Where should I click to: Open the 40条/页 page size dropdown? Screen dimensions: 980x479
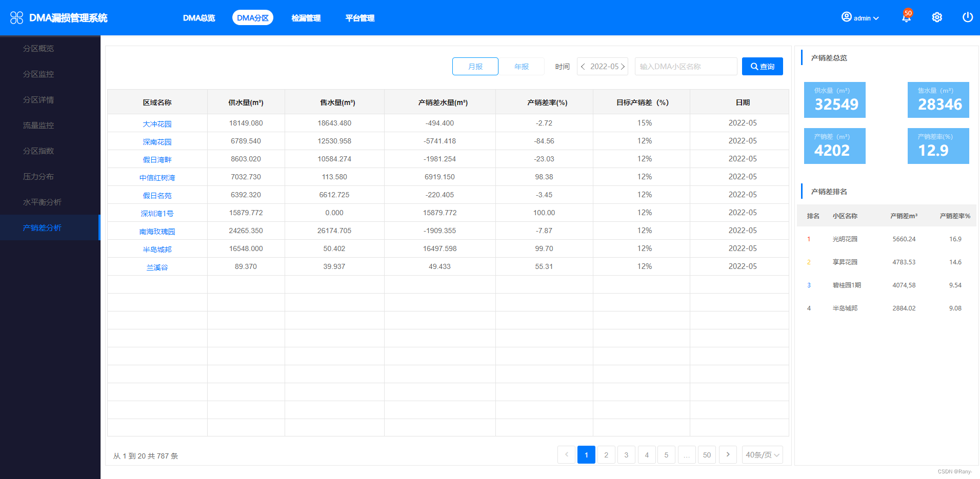pyautogui.click(x=762, y=455)
